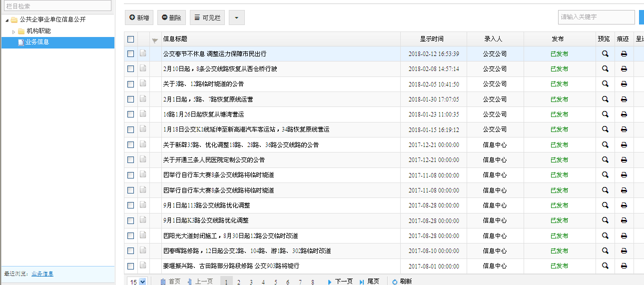
Task: Expand the 机构职能 tree folder
Action: [14, 31]
